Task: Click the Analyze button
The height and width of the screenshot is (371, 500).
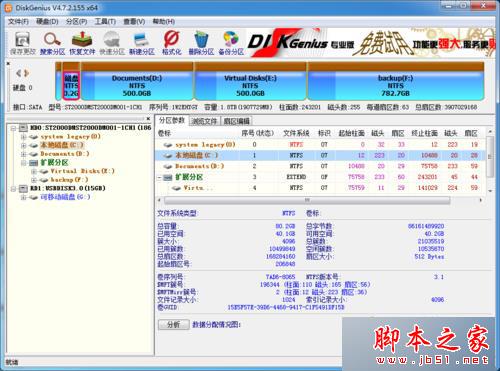Action: click(174, 324)
